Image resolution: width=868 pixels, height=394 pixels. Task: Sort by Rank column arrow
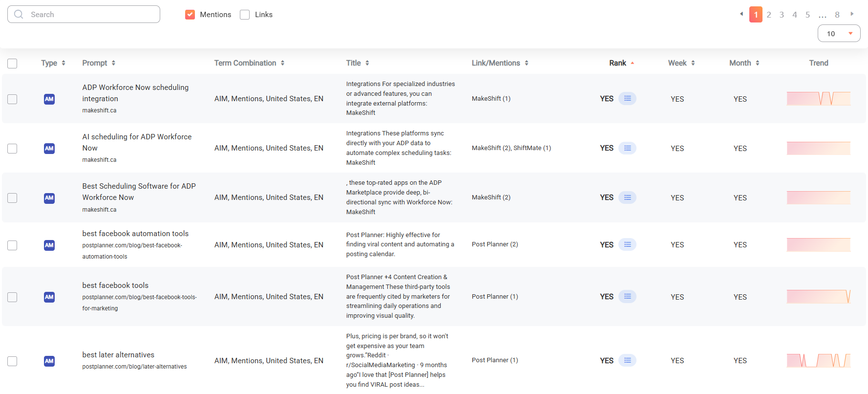tap(633, 63)
